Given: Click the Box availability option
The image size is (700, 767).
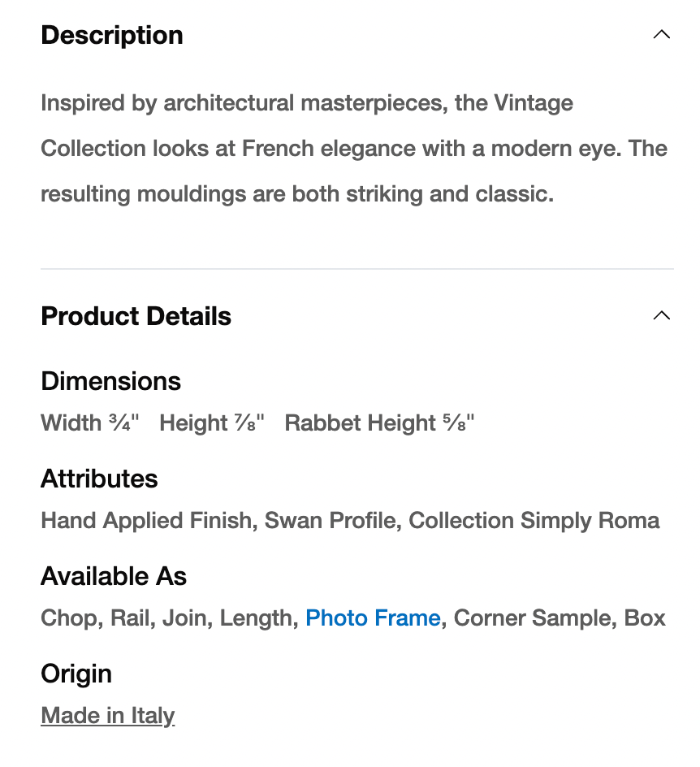Looking at the screenshot, I should point(645,618).
